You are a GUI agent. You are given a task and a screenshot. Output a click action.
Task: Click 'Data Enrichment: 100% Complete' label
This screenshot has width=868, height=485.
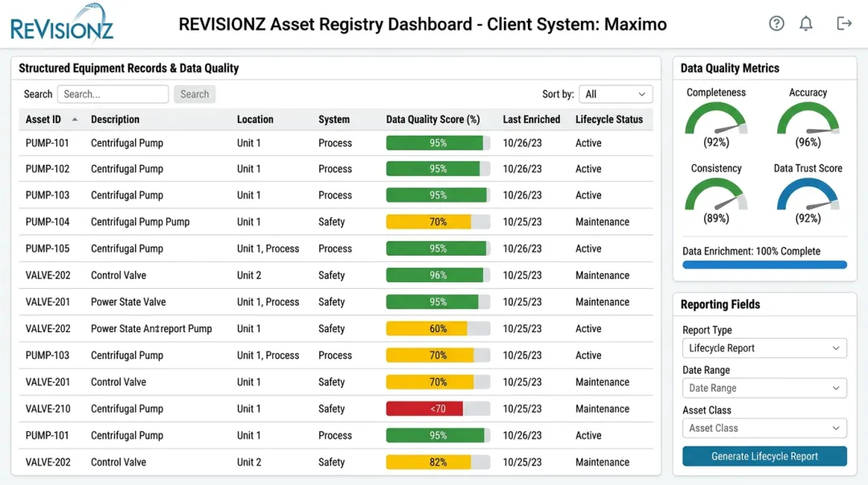[751, 251]
